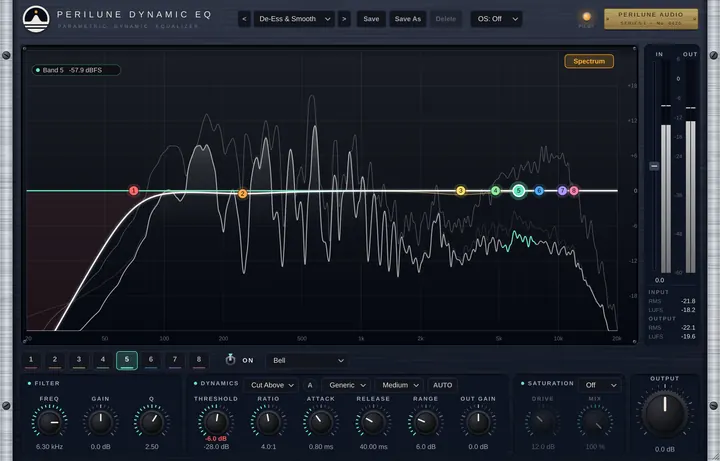720x461 pixels.
Task: Click the -28.0 dB threshold value
Action: [216, 447]
